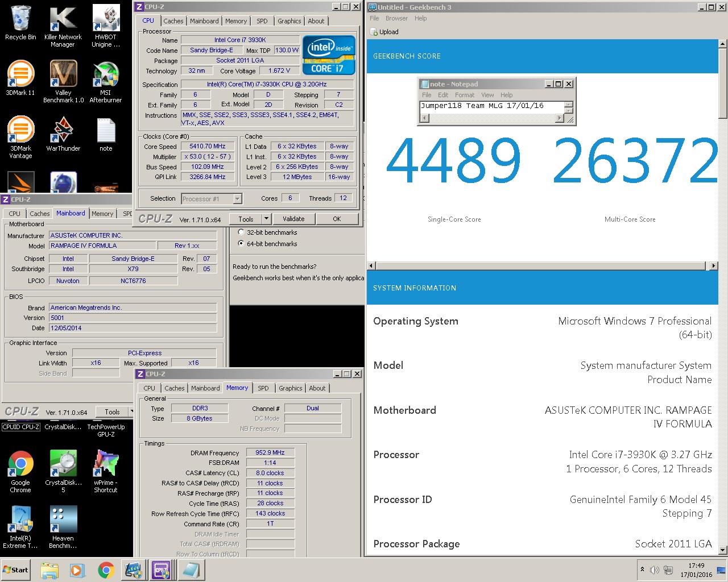Open File menu in Geekbench
728x582 pixels.
(374, 18)
